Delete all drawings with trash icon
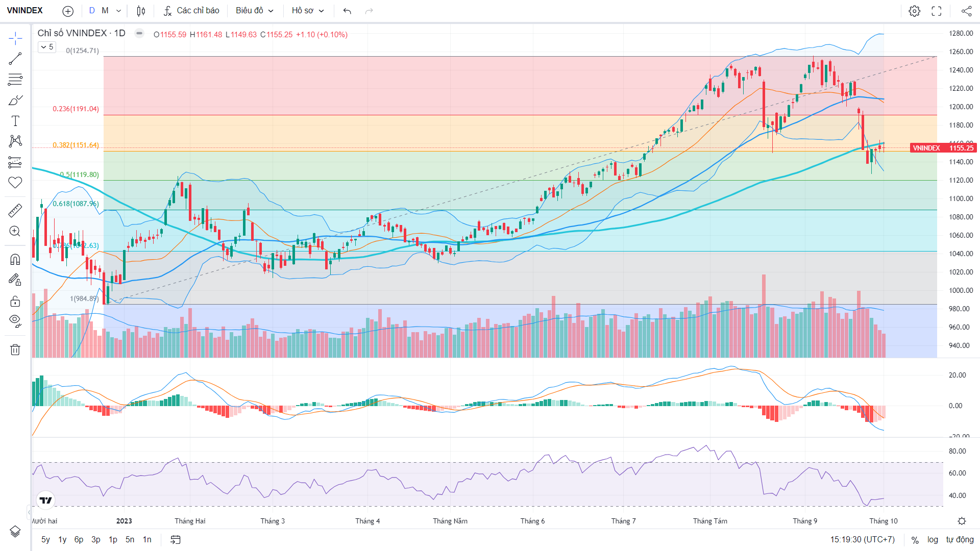 pyautogui.click(x=15, y=349)
